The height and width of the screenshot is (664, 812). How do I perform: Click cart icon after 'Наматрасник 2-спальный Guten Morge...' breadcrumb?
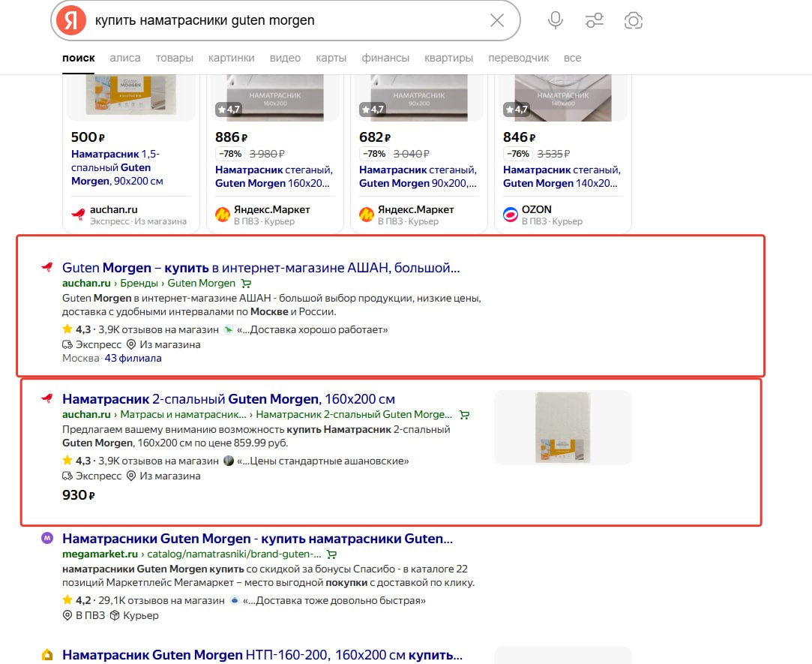pyautogui.click(x=465, y=415)
